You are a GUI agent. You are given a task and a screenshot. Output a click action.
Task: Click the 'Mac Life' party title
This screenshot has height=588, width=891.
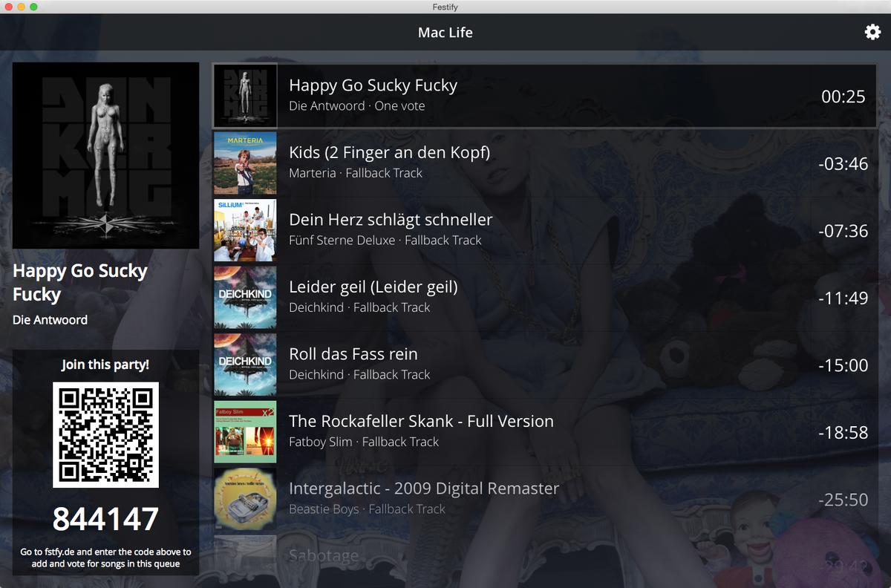[x=446, y=33]
